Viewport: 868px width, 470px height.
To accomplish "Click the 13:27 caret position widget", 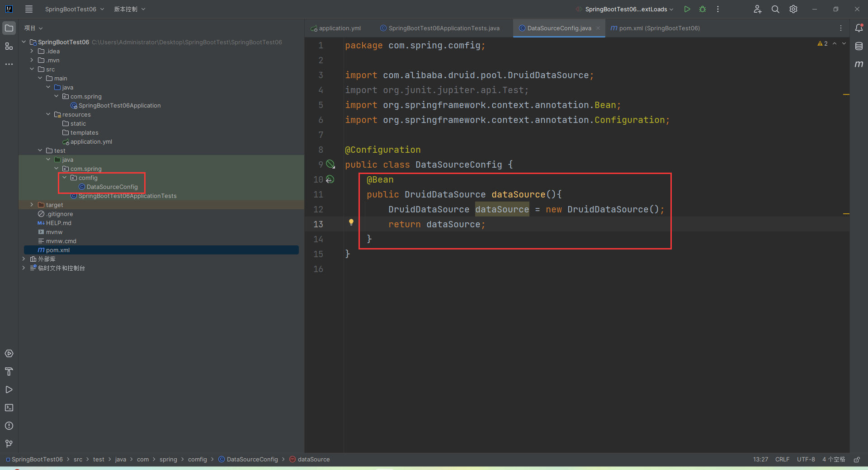I will (760, 459).
